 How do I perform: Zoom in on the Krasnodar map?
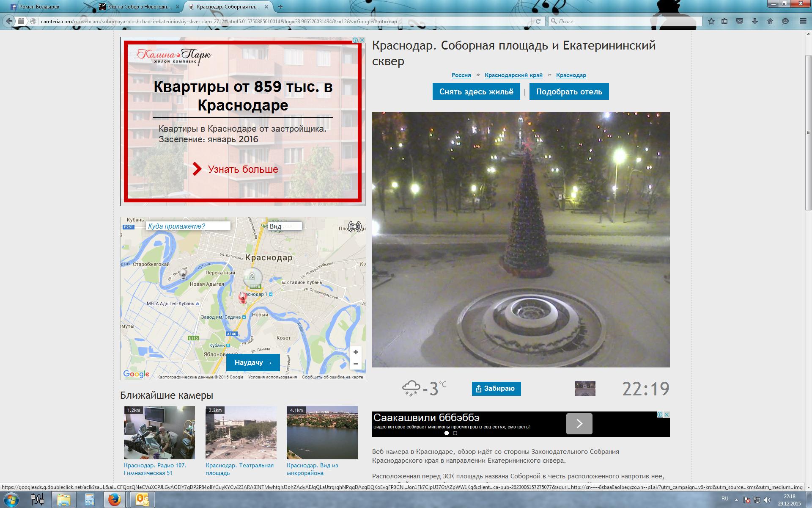356,352
